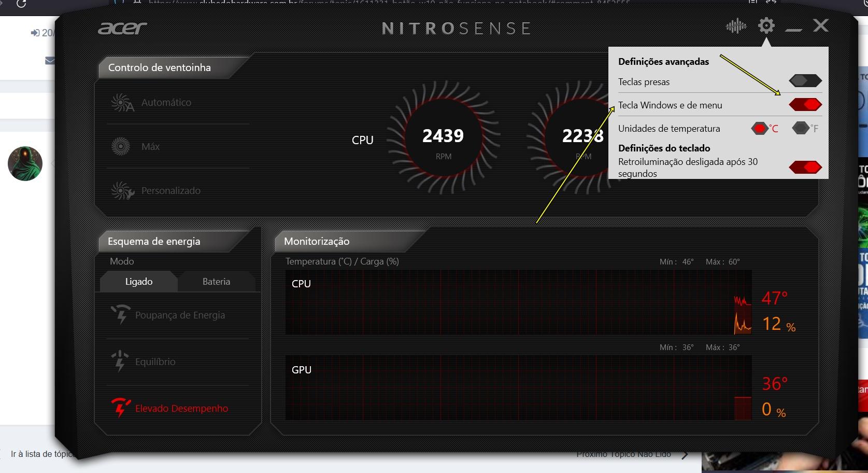Click the chevron beside Próximo Tópico Não Lido

[685, 455]
